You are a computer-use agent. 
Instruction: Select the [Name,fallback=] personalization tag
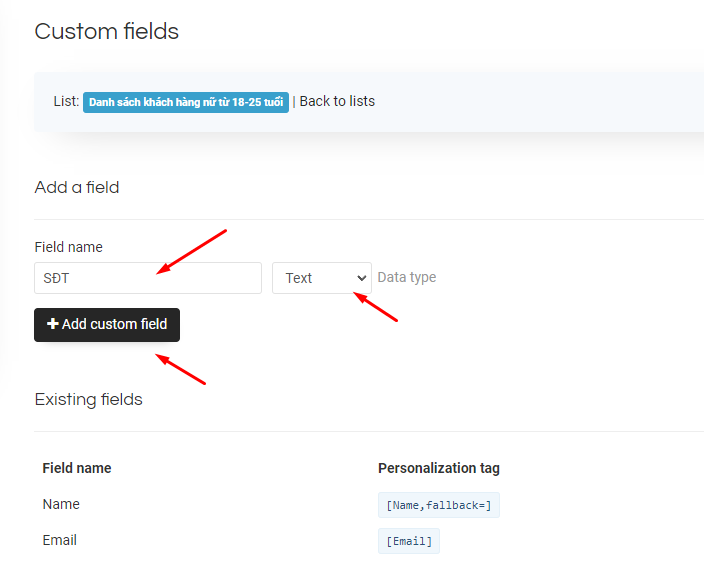point(438,505)
